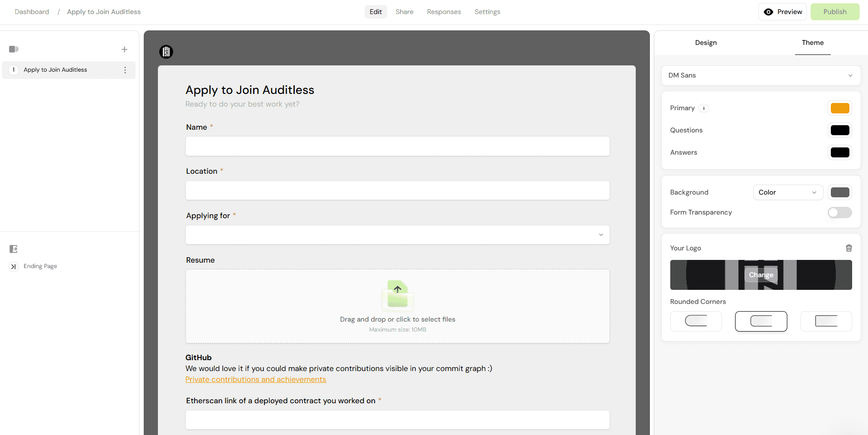This screenshot has width=868, height=435.
Task: Click the file upload icon in Resume
Action: tap(398, 294)
